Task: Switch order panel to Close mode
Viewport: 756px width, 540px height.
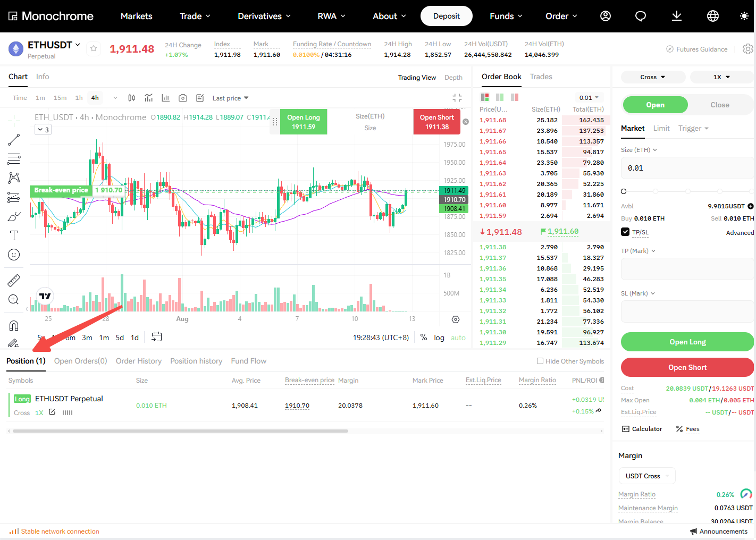Action: (x=720, y=105)
